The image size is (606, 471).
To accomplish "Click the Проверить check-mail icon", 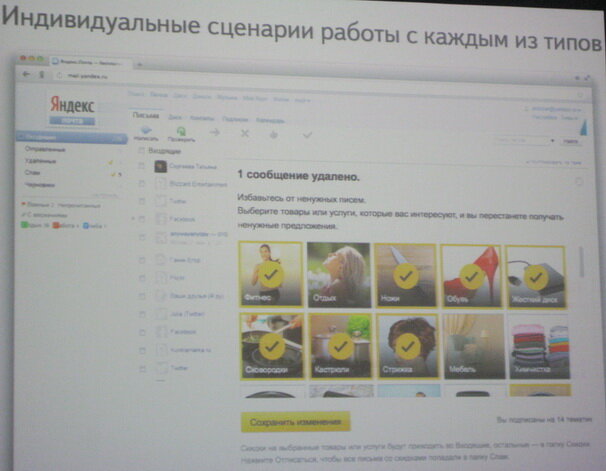I will (x=181, y=131).
